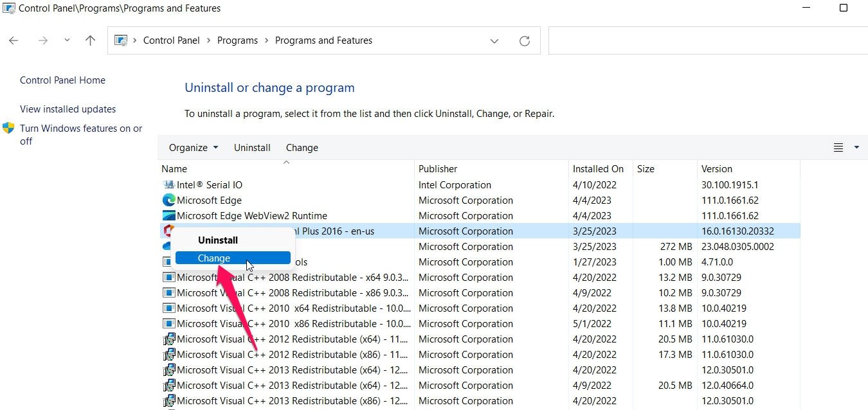Select Intel® Serial IO in the list
868x410 pixels.
point(210,185)
